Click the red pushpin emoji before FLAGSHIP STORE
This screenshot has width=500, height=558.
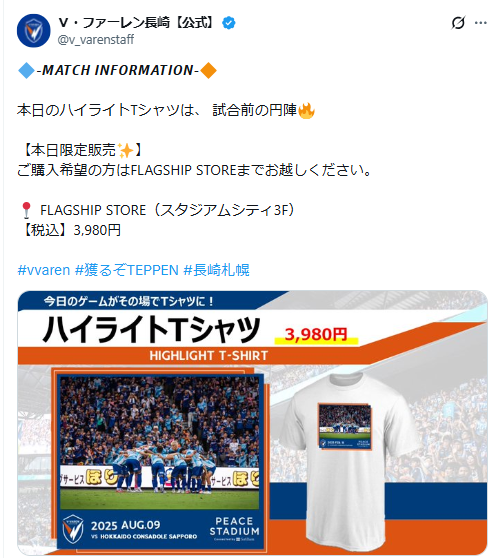pos(26,210)
